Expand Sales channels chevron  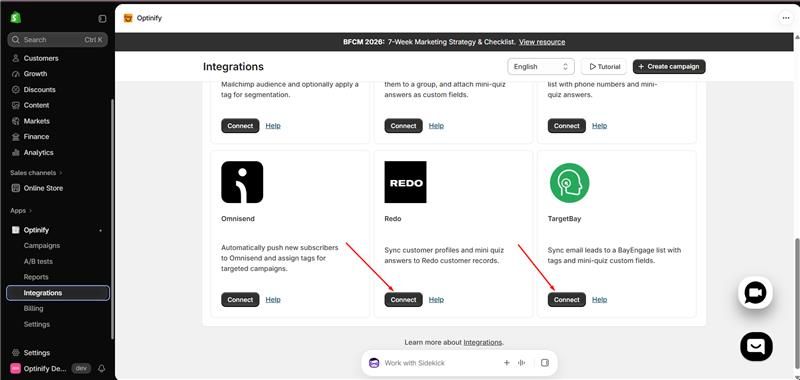click(61, 173)
